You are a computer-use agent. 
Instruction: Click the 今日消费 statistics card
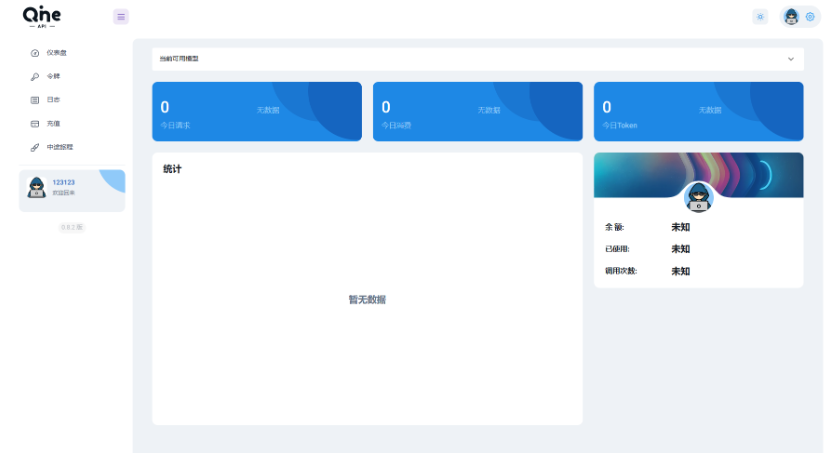(477, 111)
